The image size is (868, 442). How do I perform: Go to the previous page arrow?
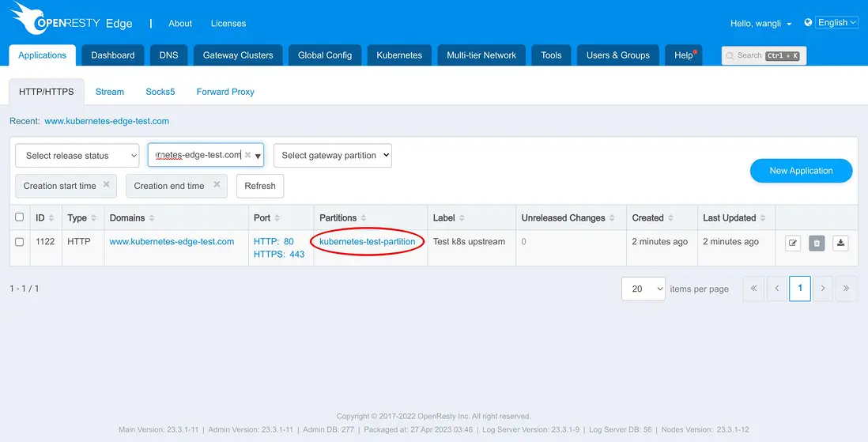pyautogui.click(x=776, y=289)
